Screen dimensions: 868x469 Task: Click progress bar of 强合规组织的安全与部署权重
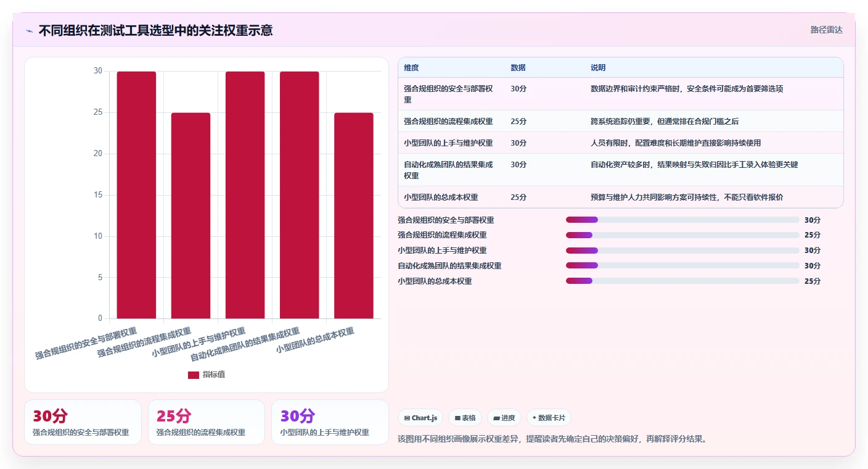[682, 220]
